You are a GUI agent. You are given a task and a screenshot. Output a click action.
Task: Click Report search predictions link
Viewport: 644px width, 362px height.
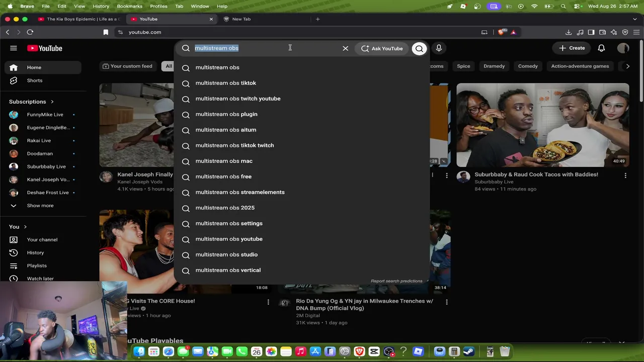point(396,281)
